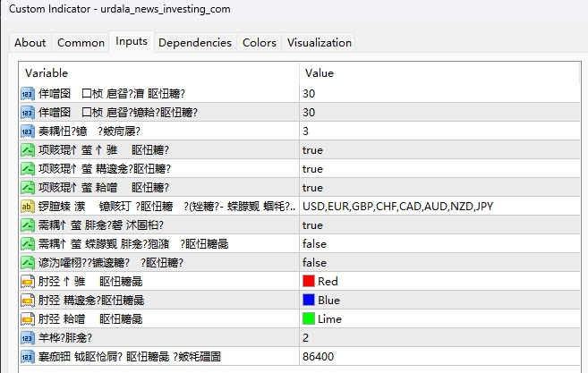The image size is (588, 373).
Task: Select the first true value cell
Action: pos(439,150)
